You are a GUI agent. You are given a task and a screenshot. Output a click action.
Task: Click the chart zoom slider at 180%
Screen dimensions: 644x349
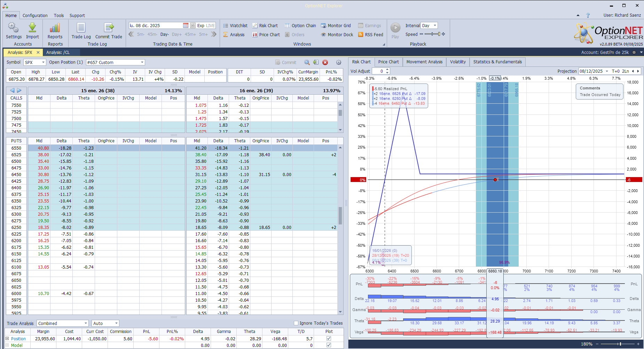[617, 344]
